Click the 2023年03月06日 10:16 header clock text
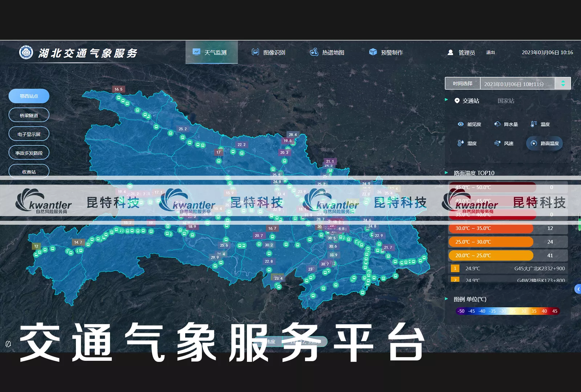Image resolution: width=581 pixels, height=392 pixels. [547, 53]
